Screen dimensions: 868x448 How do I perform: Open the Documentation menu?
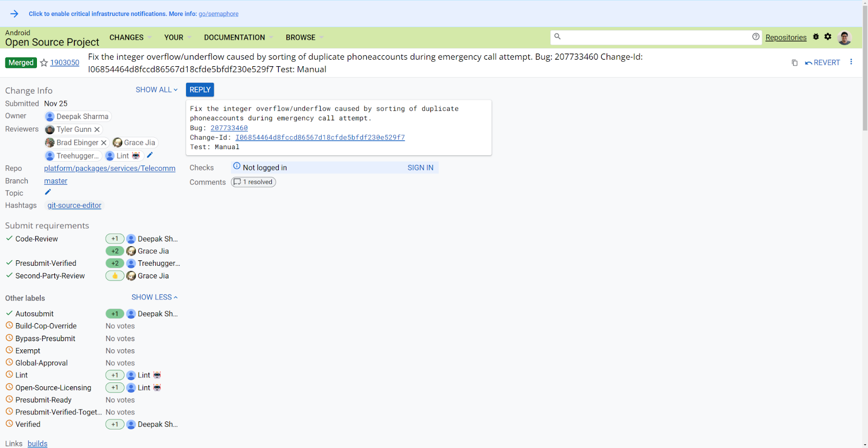pos(238,37)
